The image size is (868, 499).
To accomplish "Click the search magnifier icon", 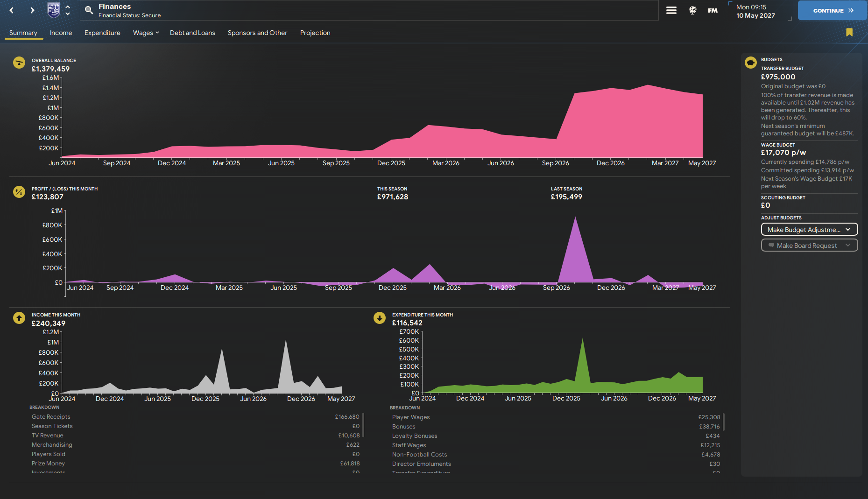I will 89,10.
